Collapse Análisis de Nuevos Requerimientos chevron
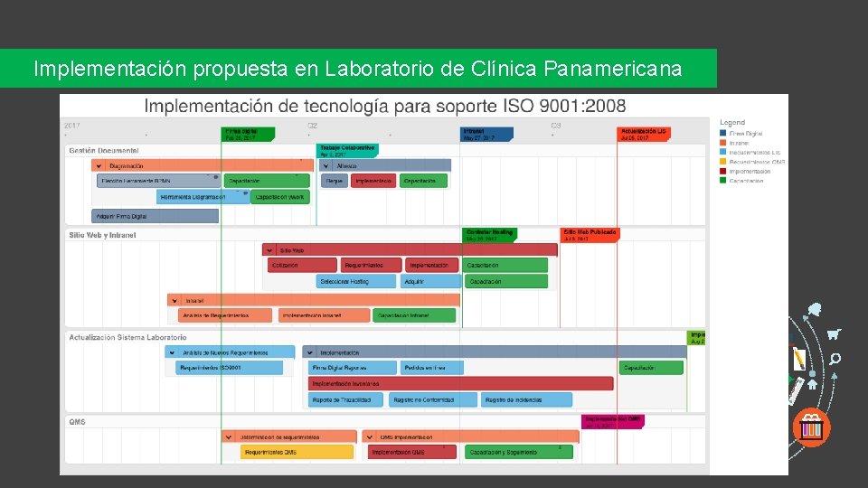This screenshot has height=488, width=868. pyautogui.click(x=172, y=352)
